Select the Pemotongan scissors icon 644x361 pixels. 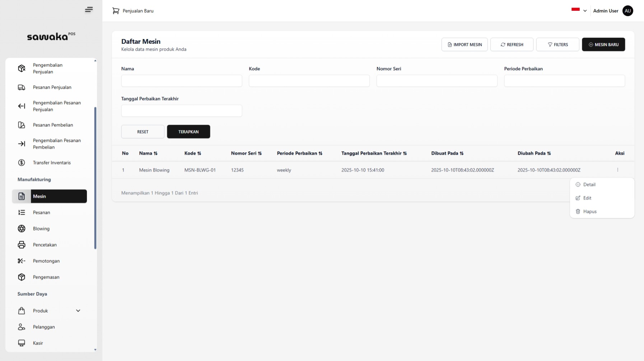22,261
